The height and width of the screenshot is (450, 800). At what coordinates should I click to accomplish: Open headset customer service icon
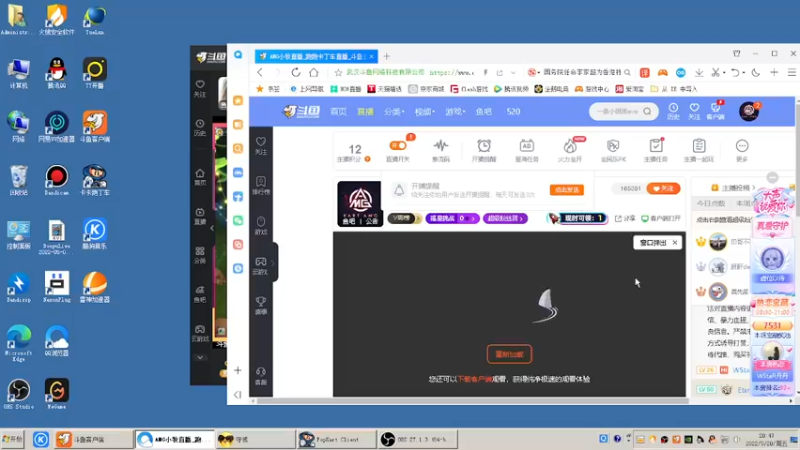pyautogui.click(x=261, y=375)
